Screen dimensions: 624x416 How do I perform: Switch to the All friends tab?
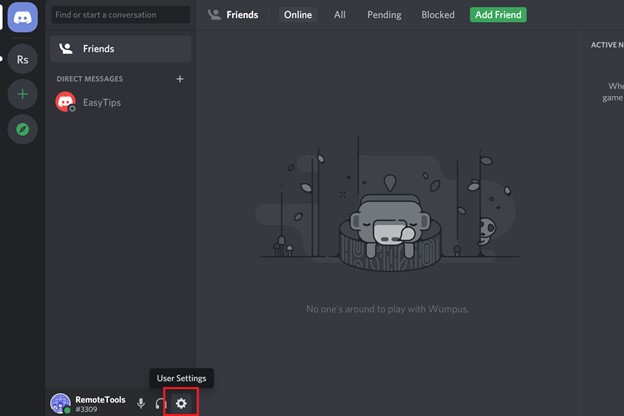339,15
